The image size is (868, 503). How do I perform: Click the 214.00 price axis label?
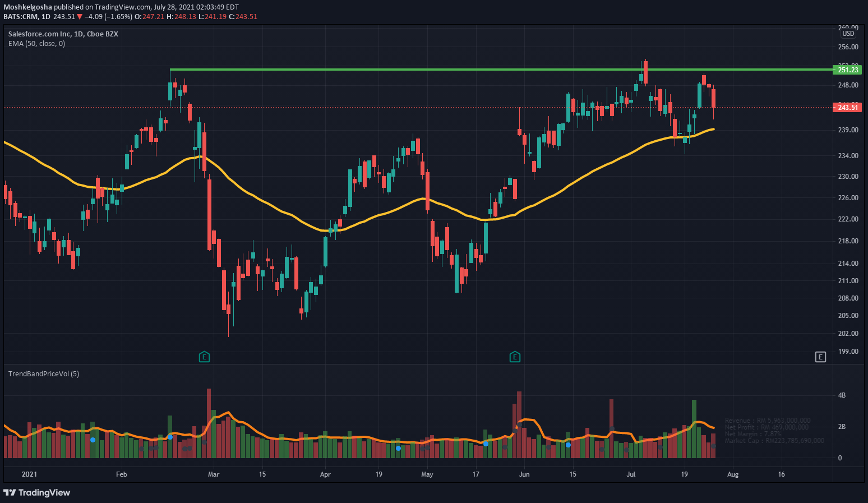tap(848, 263)
